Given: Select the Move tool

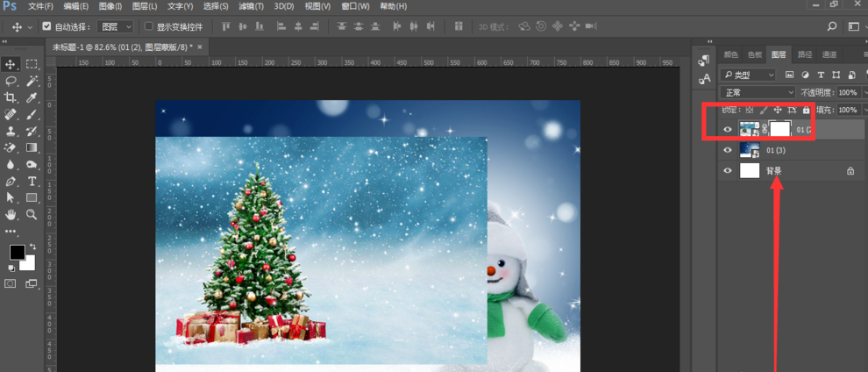Looking at the screenshot, I should point(11,64).
